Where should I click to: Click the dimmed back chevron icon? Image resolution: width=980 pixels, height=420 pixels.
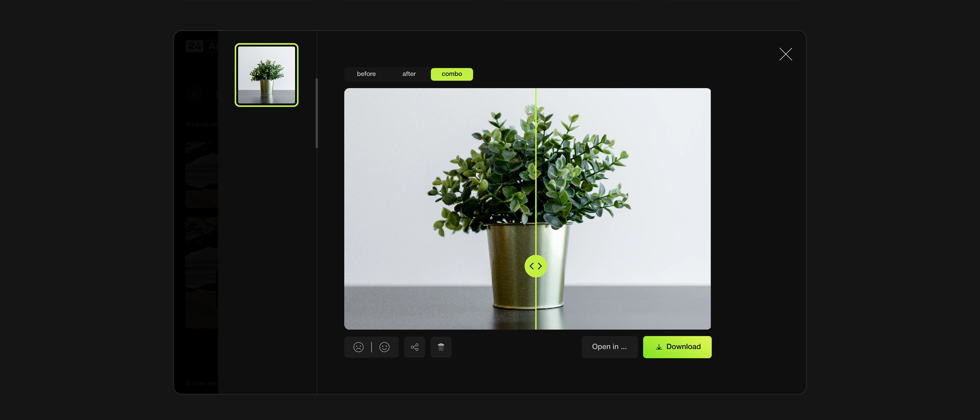(x=195, y=94)
